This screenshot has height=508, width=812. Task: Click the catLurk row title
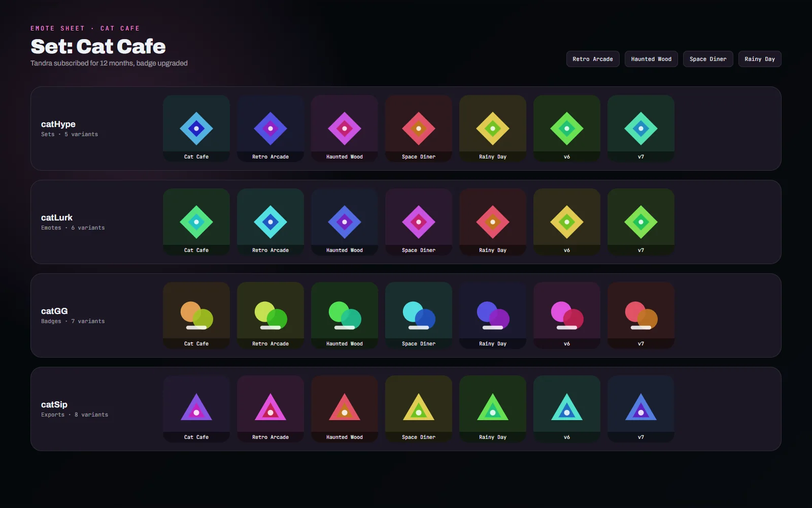coord(57,217)
